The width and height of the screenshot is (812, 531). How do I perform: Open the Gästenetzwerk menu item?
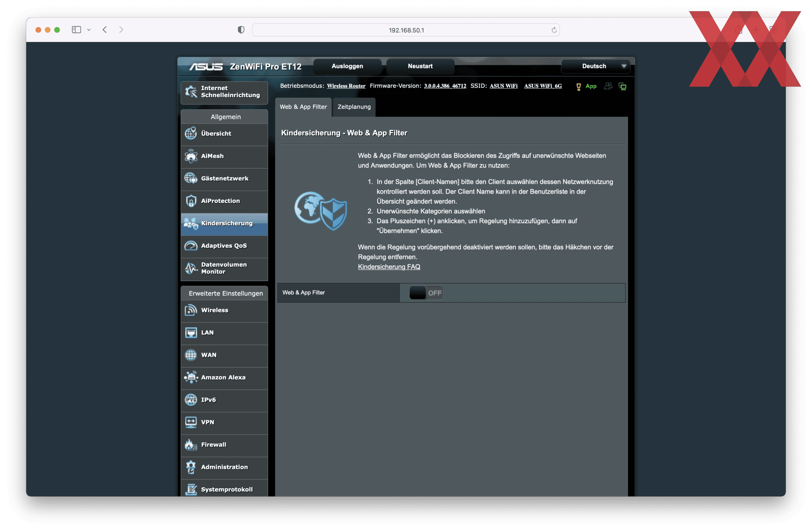224,179
